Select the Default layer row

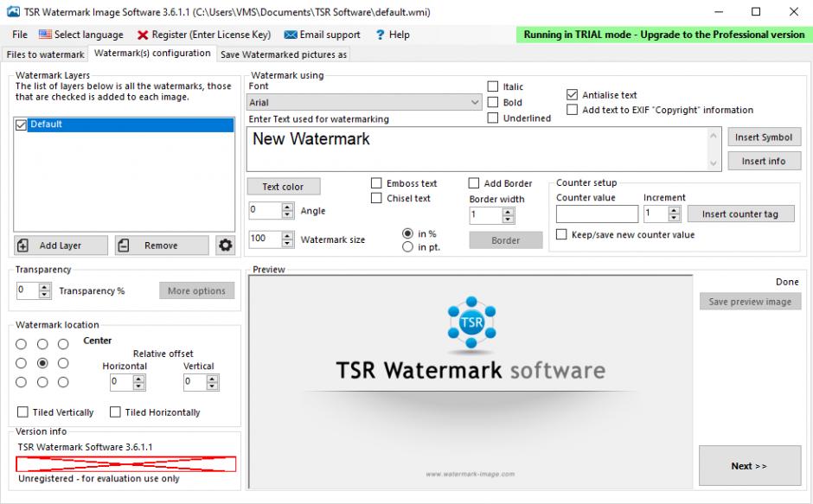pos(130,124)
